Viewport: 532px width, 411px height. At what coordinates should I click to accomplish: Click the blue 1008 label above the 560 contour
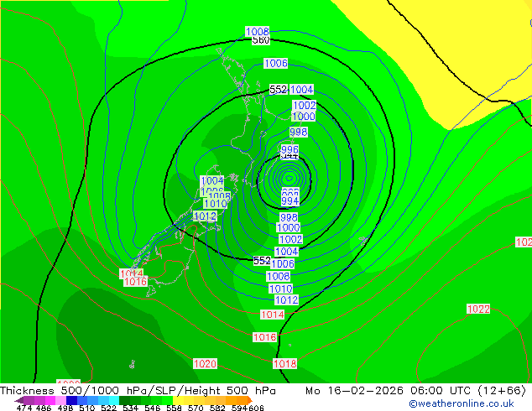257,32
